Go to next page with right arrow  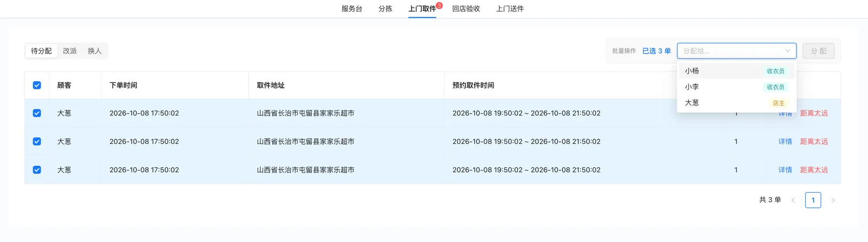[x=833, y=200]
